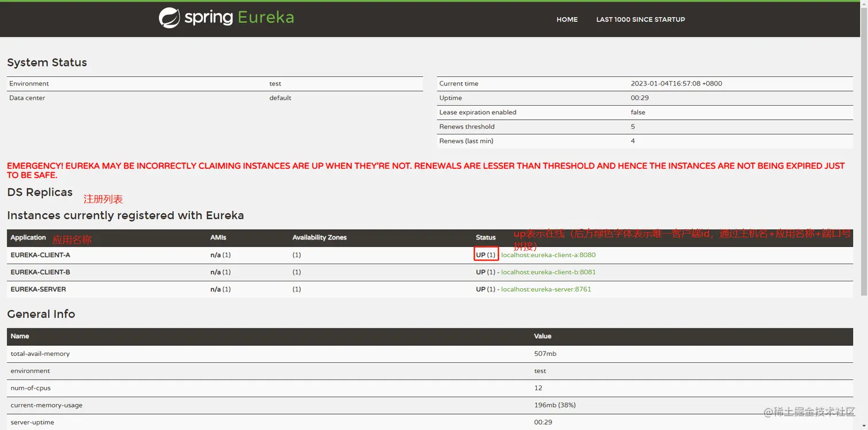Image resolution: width=868 pixels, height=430 pixels.
Task: Select EUREKA-CLIENT-A application name
Action: pos(40,255)
